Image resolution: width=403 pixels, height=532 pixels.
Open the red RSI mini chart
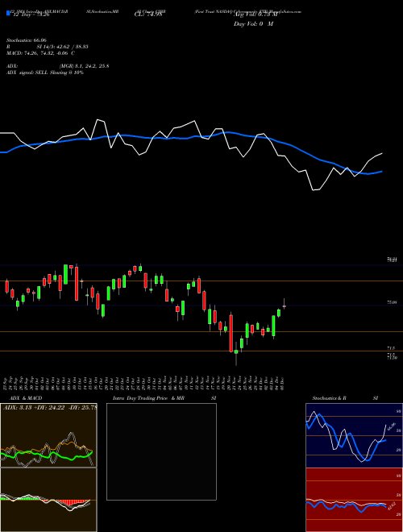click(354, 500)
